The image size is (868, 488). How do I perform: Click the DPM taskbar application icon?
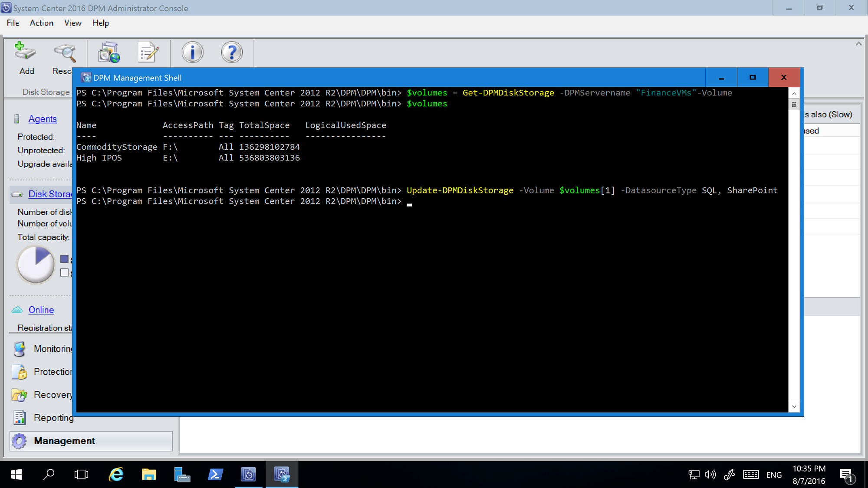tap(249, 474)
